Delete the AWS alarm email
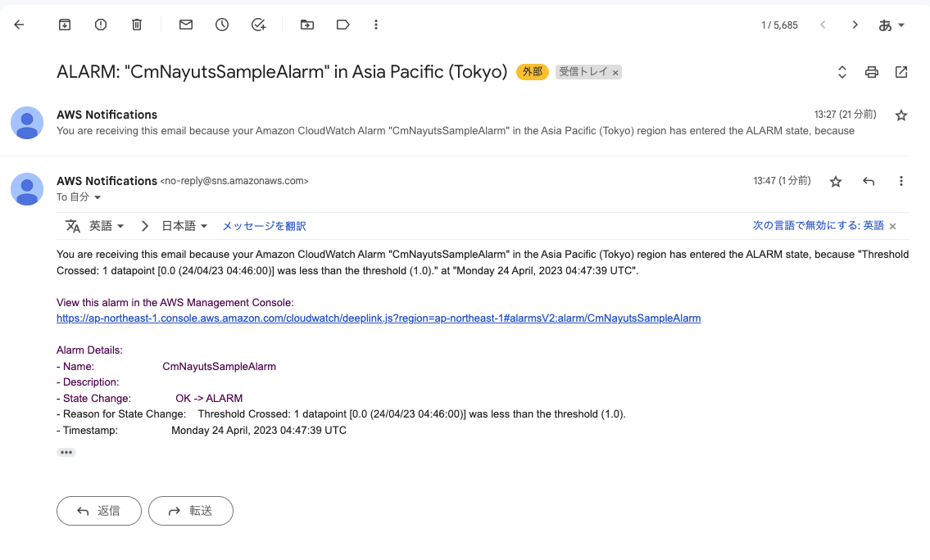 coord(136,25)
